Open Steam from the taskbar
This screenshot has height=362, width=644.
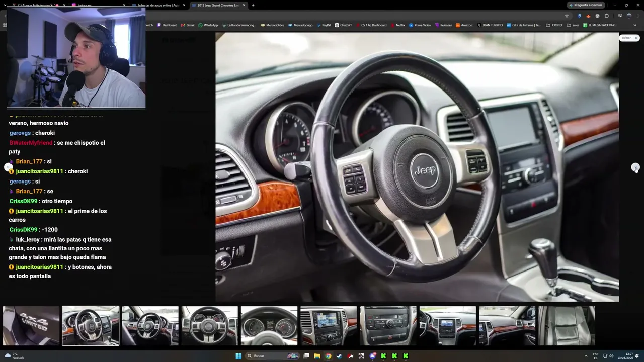coord(339,356)
